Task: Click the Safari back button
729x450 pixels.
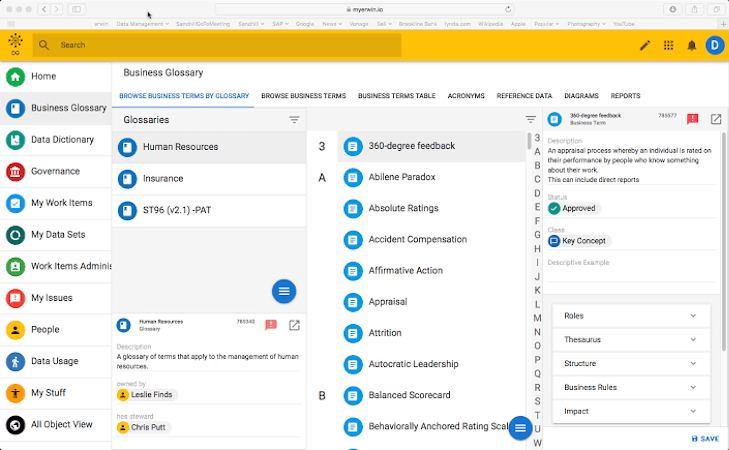Action: 44,9
